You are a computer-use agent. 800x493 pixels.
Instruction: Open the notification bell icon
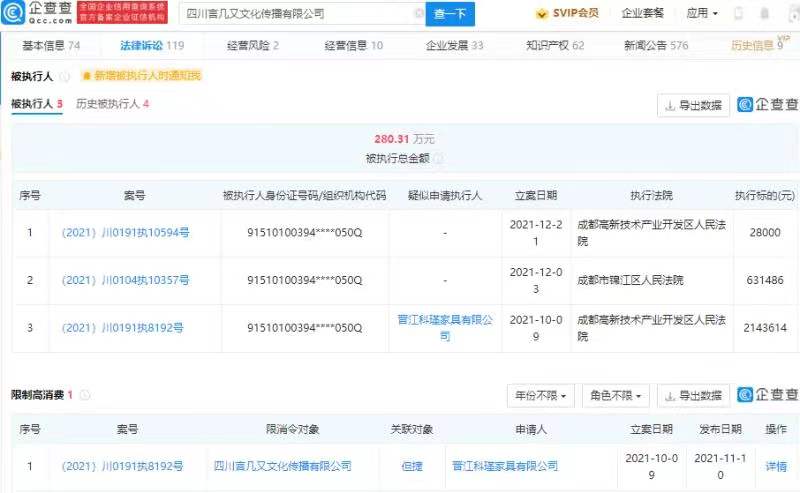[x=764, y=13]
